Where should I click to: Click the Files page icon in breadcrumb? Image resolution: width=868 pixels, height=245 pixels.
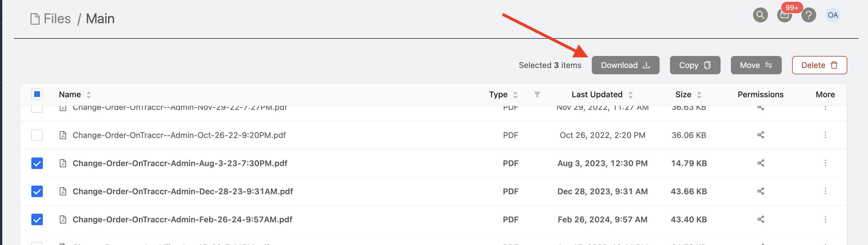35,19
